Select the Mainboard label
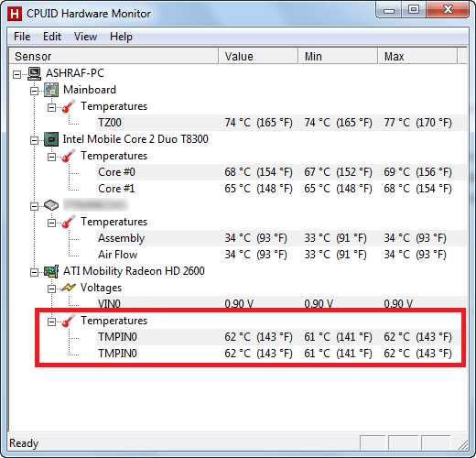The height and width of the screenshot is (458, 476). (90, 90)
